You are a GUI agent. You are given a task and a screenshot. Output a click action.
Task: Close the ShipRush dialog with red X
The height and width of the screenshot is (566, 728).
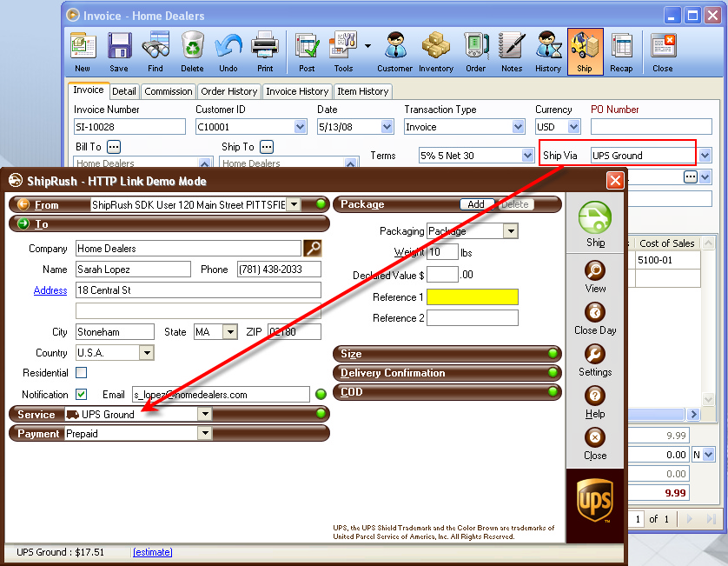click(615, 180)
